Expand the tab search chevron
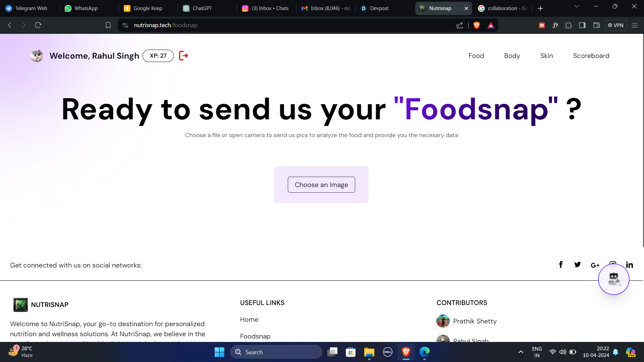The width and height of the screenshot is (644, 362). 577,6
